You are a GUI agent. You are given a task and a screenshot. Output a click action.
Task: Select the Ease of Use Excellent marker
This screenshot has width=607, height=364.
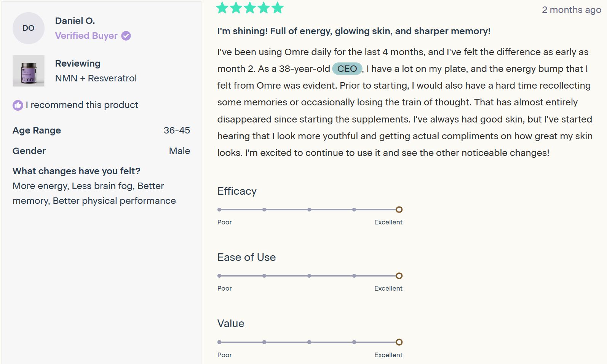[399, 276]
